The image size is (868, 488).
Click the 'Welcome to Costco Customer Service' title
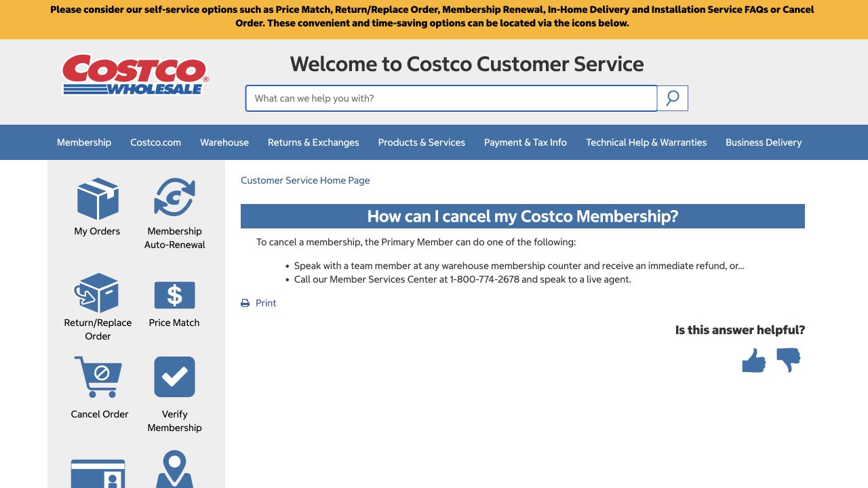[467, 64]
